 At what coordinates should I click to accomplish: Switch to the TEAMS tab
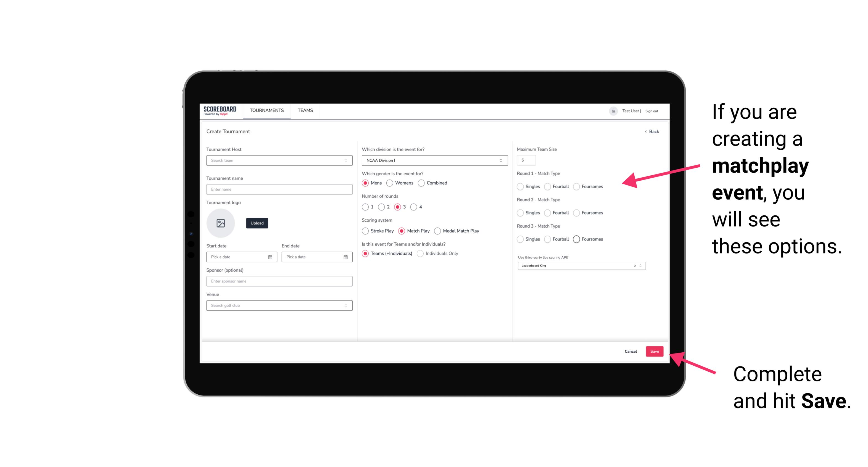(304, 110)
